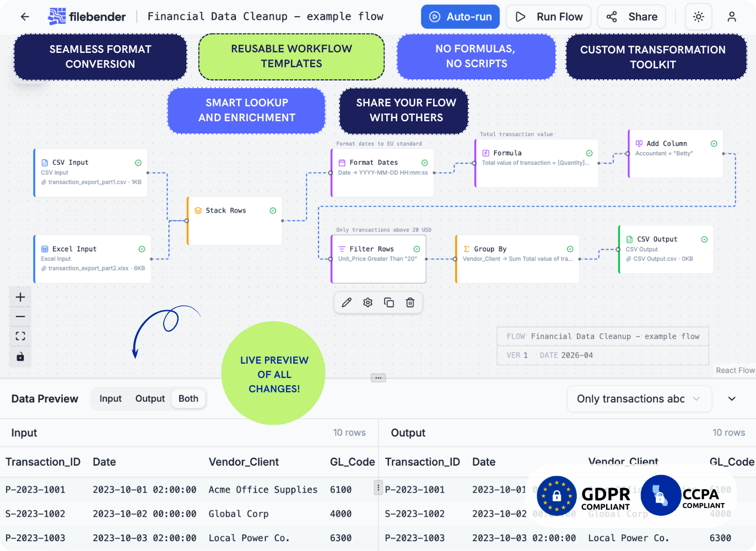Click the fit view icon

(20, 336)
